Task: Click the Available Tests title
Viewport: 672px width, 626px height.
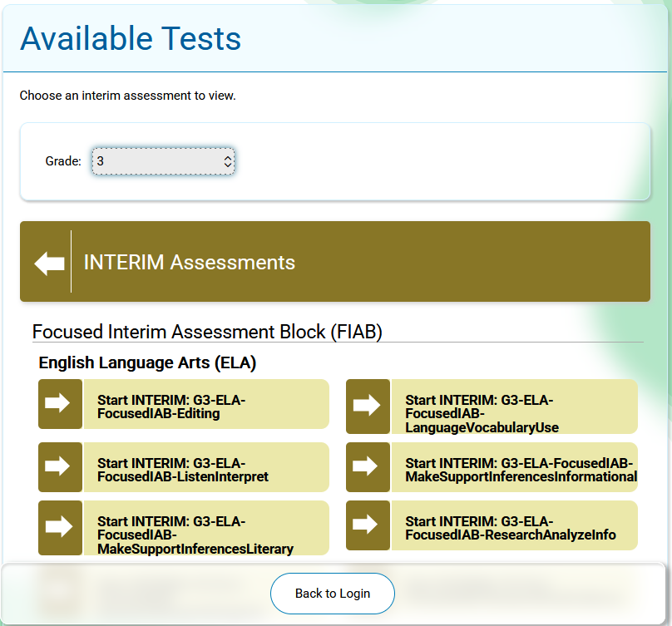Action: pyautogui.click(x=131, y=38)
